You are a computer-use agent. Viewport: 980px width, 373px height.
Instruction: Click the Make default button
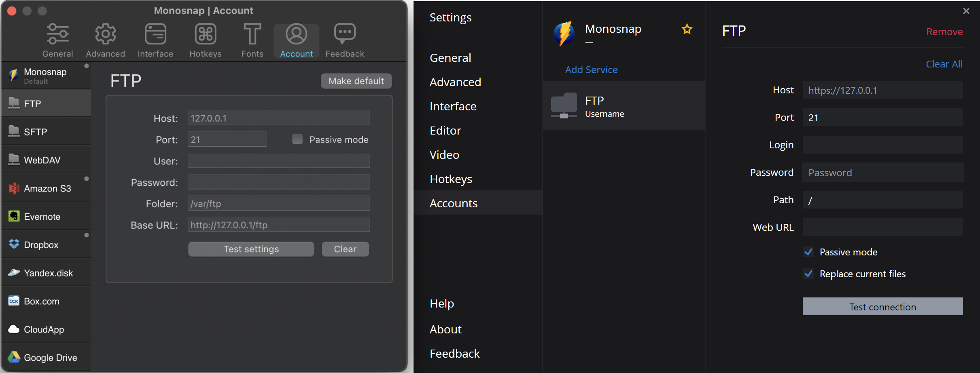pyautogui.click(x=356, y=81)
